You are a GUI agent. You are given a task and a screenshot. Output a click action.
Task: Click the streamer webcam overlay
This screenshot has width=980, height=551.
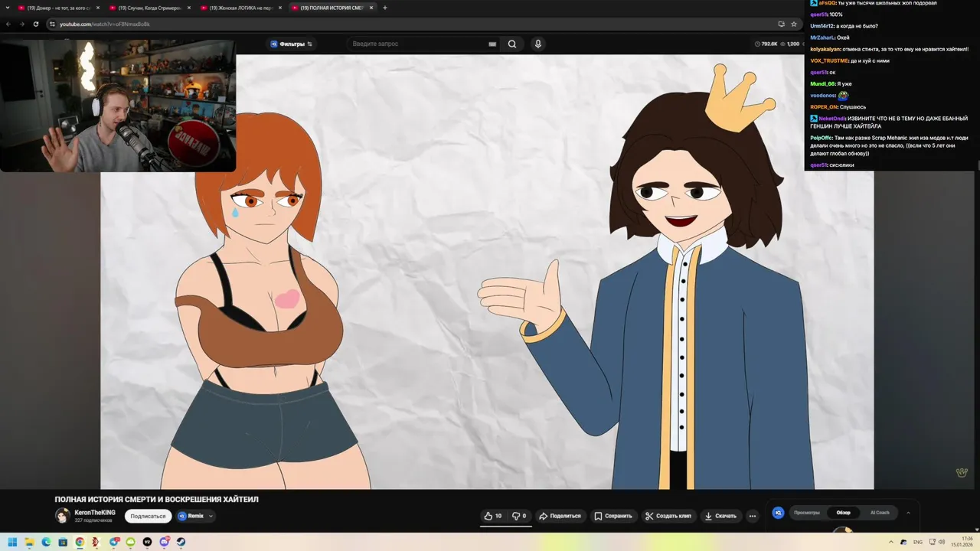118,106
